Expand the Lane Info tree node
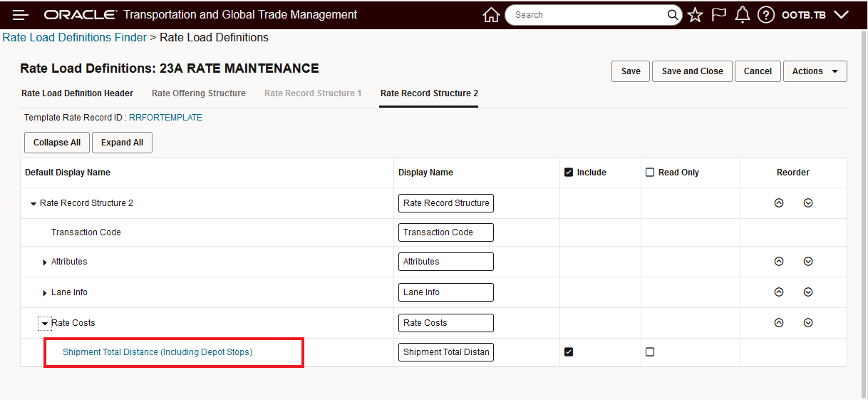This screenshot has height=400, width=868. (45, 293)
